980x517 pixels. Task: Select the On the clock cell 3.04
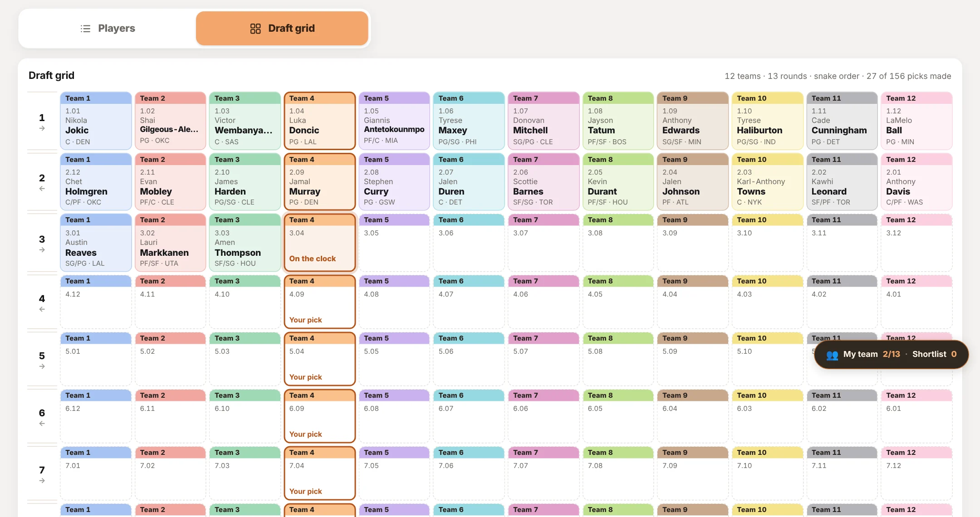tap(320, 243)
